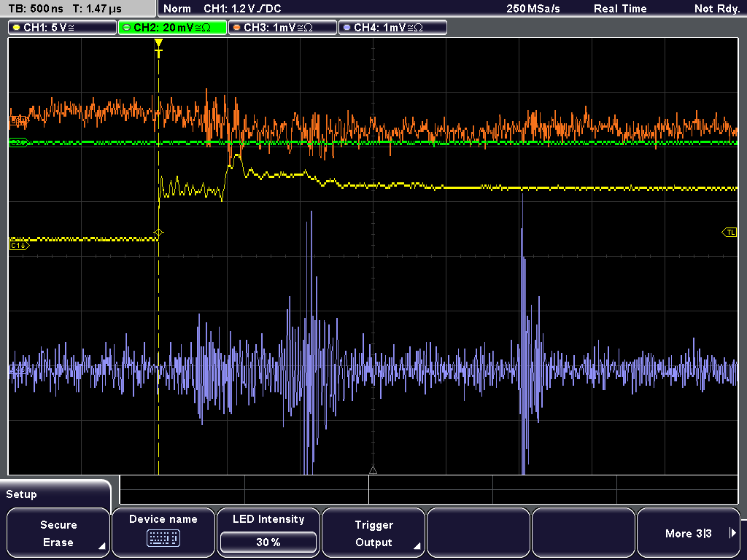Click the Setup menu title
The width and height of the screenshot is (747, 560).
coord(21,494)
